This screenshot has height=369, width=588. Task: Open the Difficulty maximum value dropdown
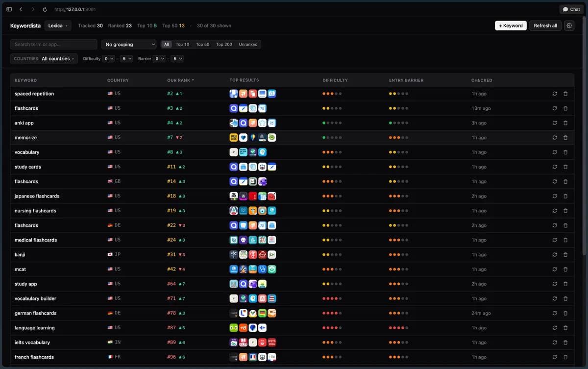[x=126, y=59]
